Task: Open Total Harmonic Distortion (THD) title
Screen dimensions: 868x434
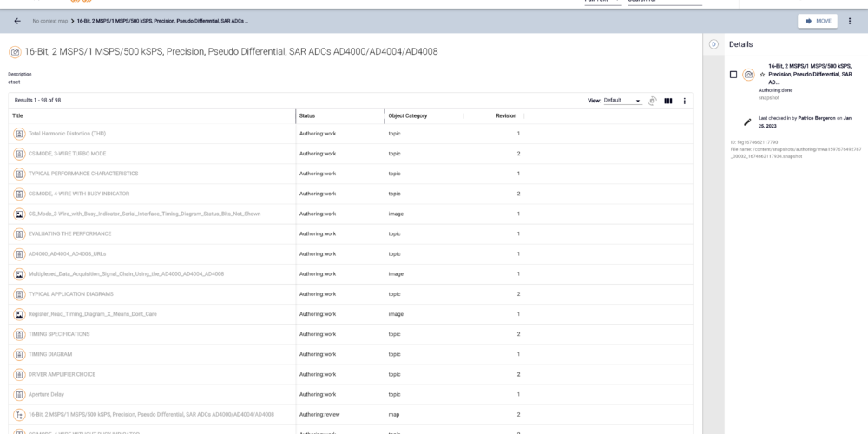Action: click(67, 134)
